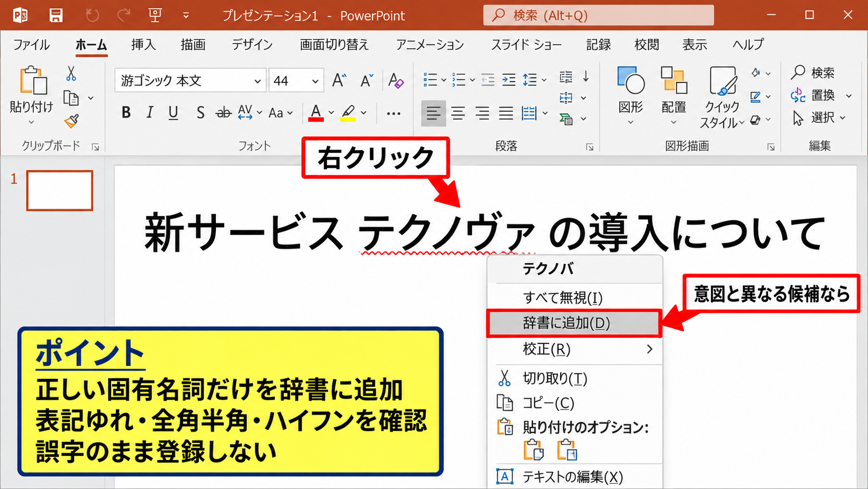
Task: Toggle Strikethrough formatting
Action: click(x=223, y=113)
